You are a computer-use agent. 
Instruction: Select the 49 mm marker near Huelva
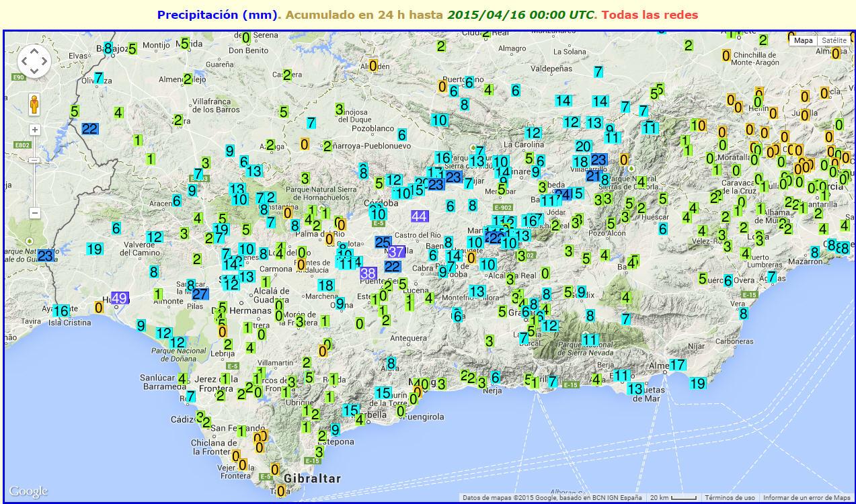click(120, 298)
